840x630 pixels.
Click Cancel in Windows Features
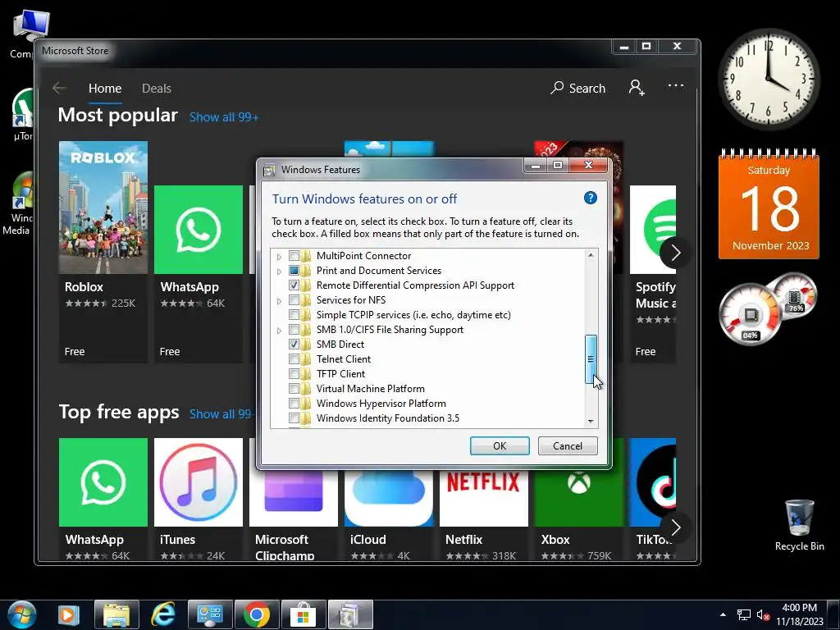coord(568,445)
